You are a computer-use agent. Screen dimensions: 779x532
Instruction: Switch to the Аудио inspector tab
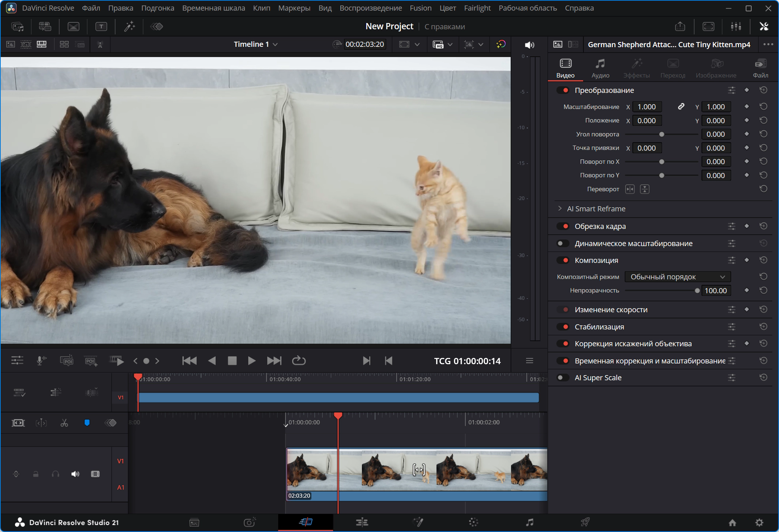pyautogui.click(x=600, y=68)
